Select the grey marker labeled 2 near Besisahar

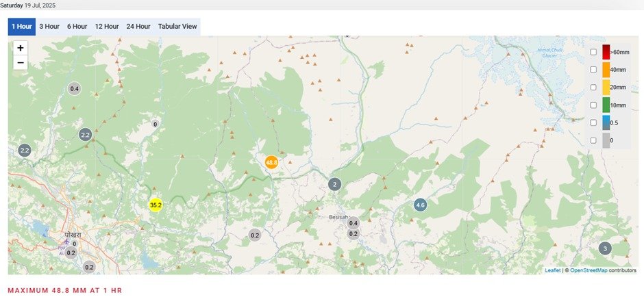[x=335, y=184]
